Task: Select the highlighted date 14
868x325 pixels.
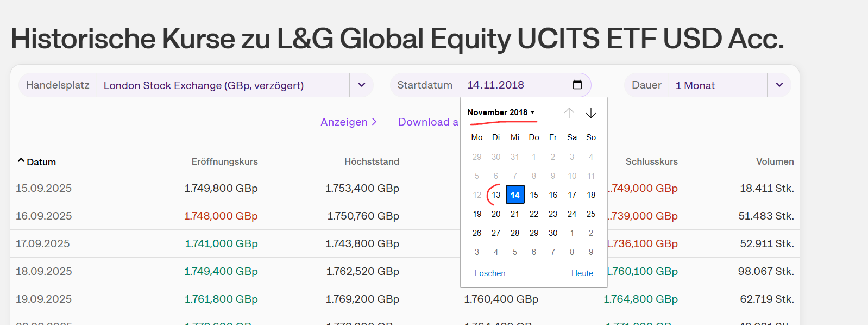Action: click(515, 195)
